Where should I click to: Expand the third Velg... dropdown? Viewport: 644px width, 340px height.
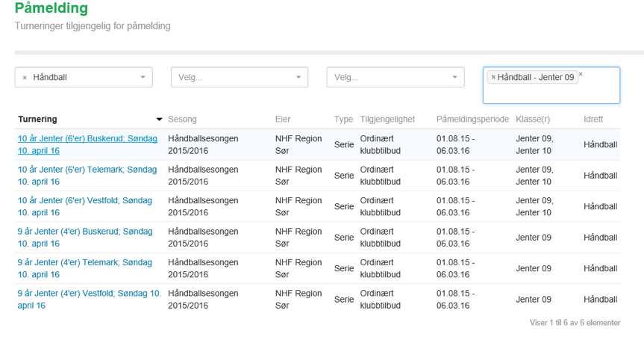coord(454,78)
